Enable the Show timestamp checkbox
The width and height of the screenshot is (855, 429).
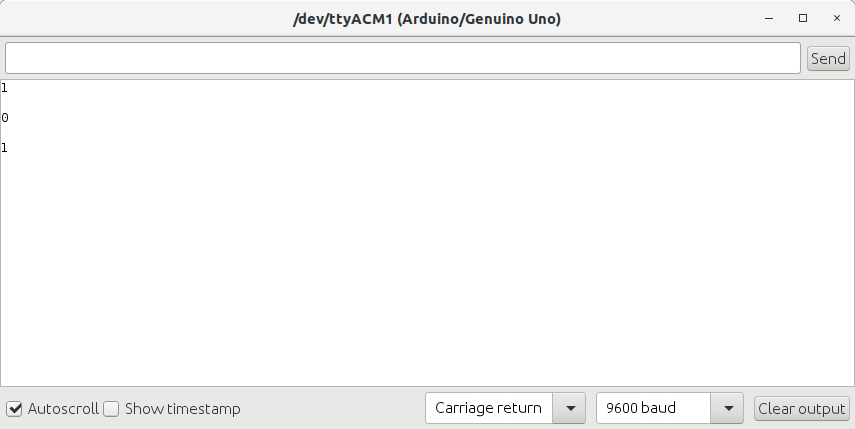click(112, 409)
